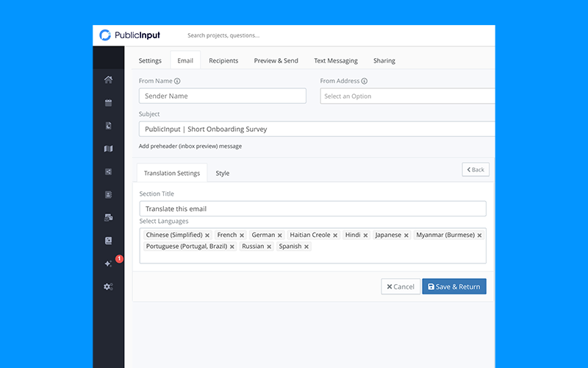Remove the Haitian Creole language tag

pos(335,236)
